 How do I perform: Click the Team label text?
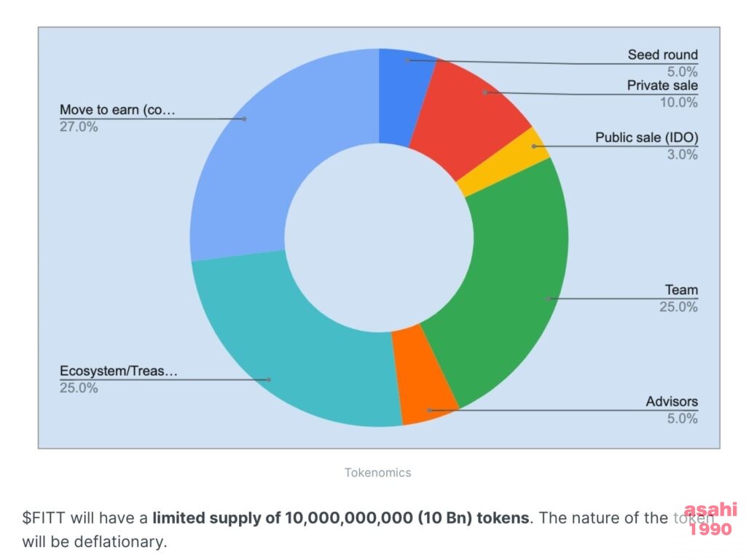pos(681,290)
